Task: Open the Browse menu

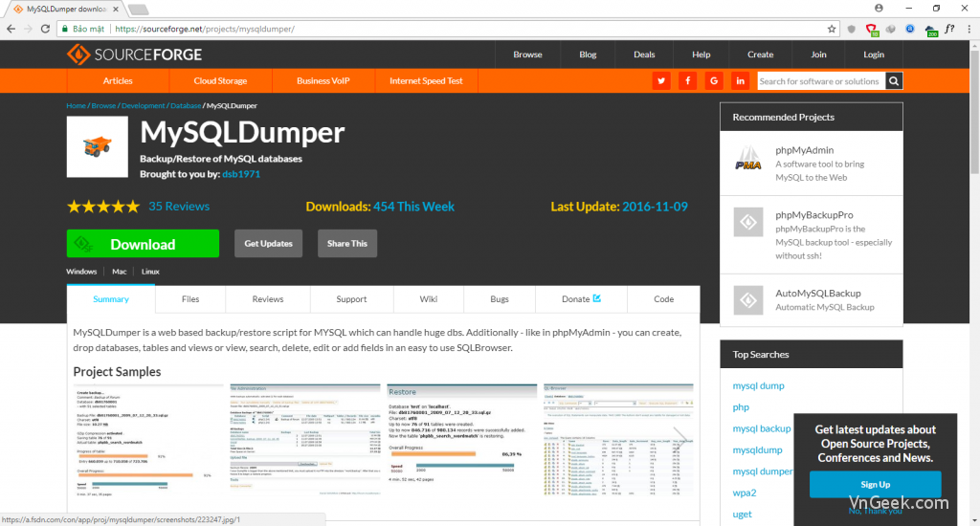Action: pos(527,55)
